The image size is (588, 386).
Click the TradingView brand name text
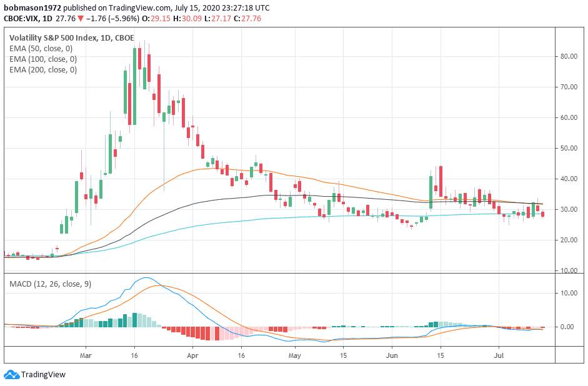tap(43, 374)
